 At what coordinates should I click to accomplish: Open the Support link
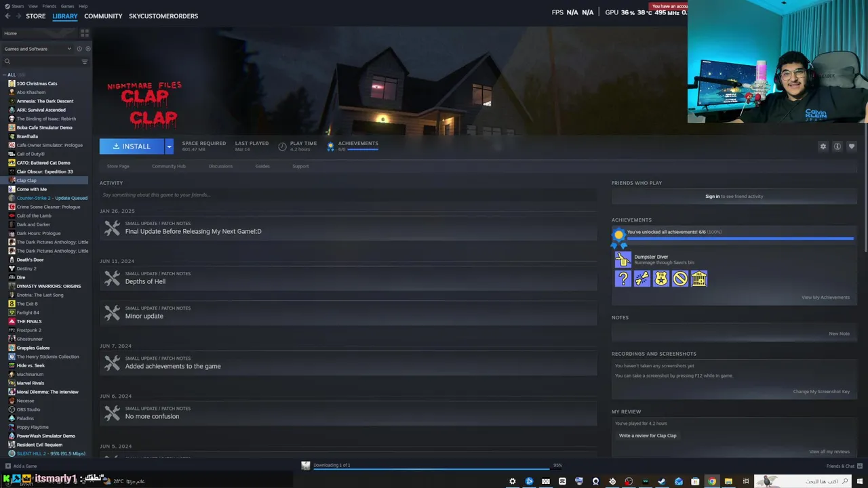click(300, 166)
